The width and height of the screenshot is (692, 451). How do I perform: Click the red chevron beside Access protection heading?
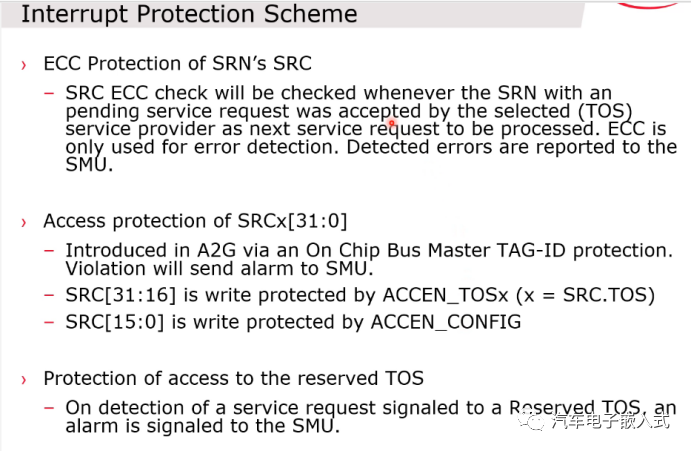(x=24, y=221)
